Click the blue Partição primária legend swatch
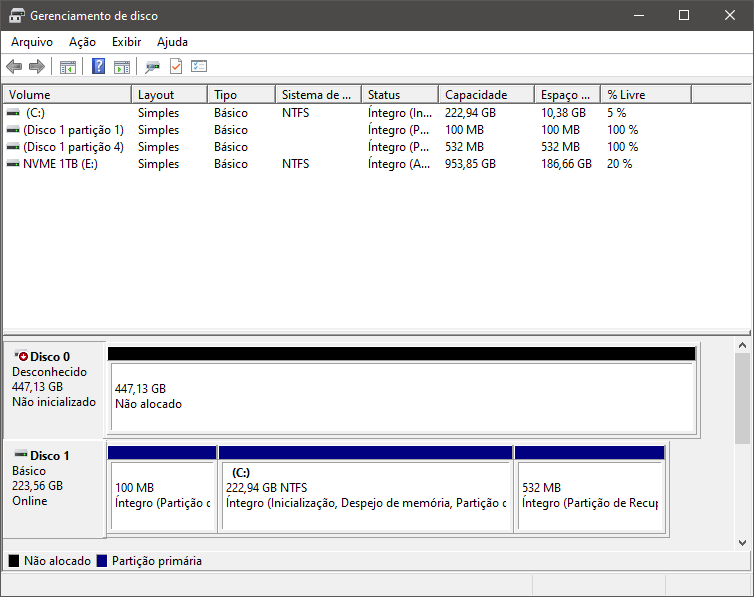Image resolution: width=754 pixels, height=597 pixels. [x=101, y=560]
